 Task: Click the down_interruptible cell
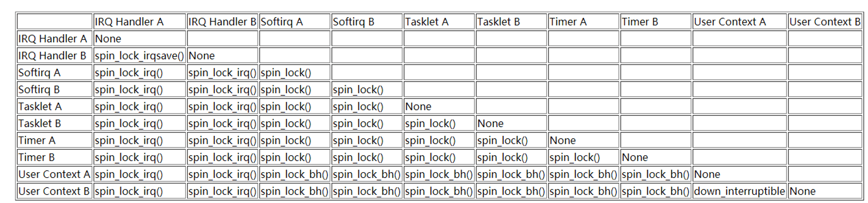pyautogui.click(x=739, y=191)
